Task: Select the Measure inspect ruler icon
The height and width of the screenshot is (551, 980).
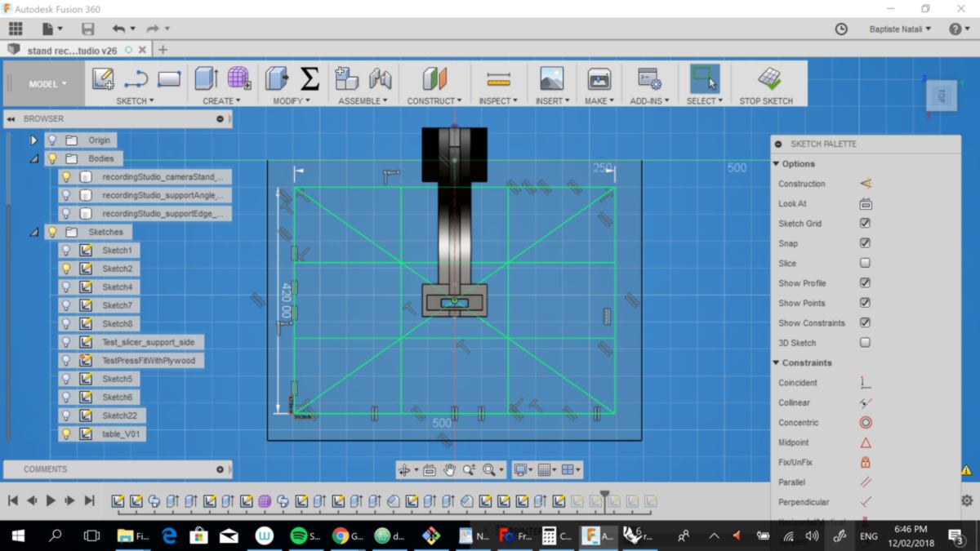Action: coord(497,79)
